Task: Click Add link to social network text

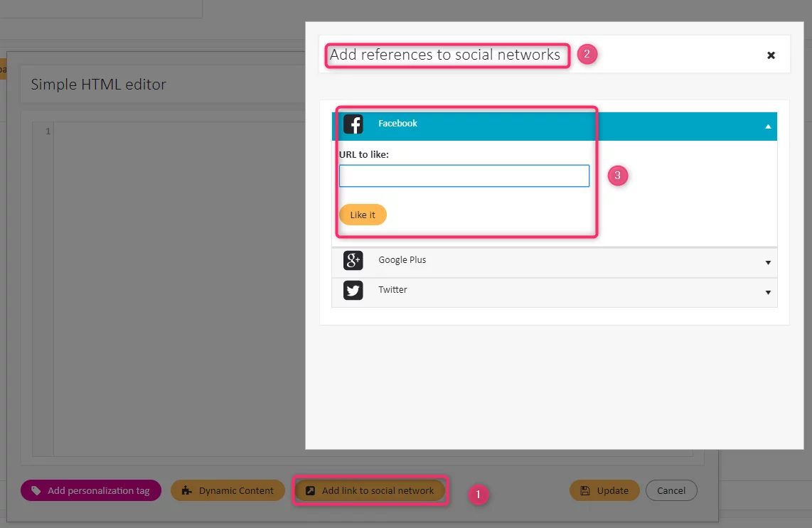Action: click(378, 490)
